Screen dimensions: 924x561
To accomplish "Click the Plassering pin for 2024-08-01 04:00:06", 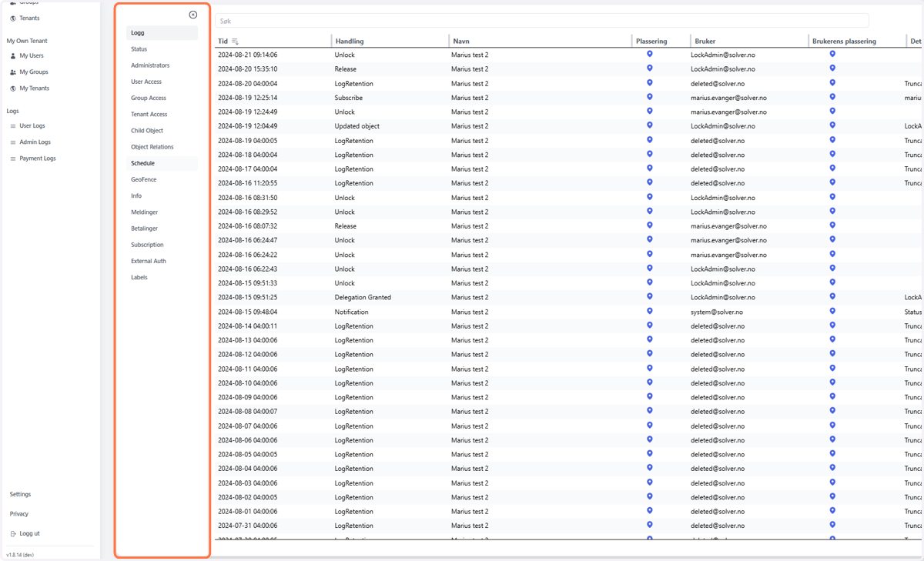I will pos(650,511).
